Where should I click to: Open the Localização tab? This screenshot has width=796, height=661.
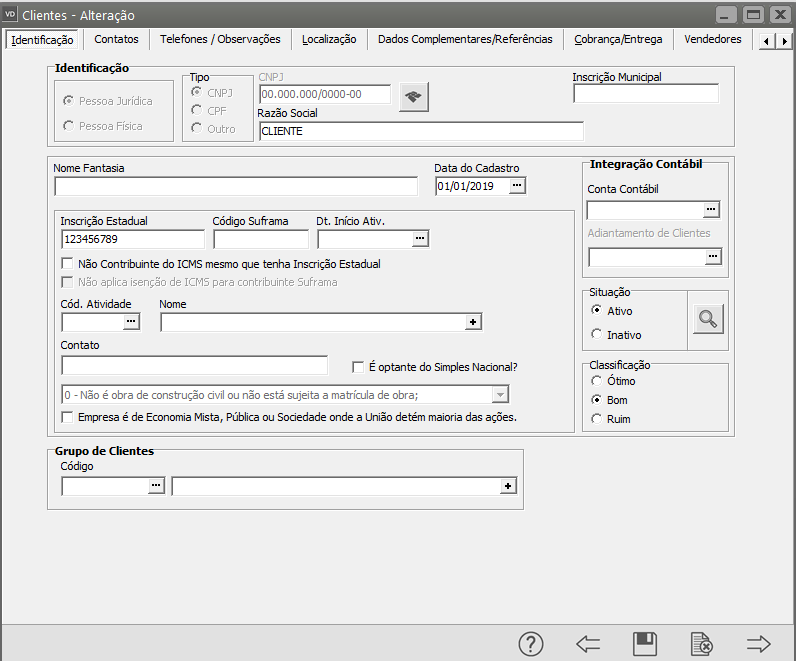point(329,39)
